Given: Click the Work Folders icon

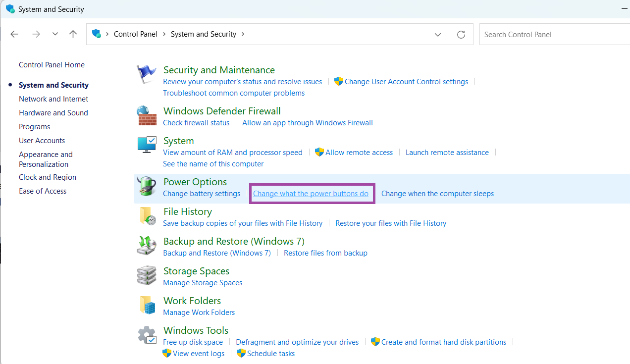Looking at the screenshot, I should click(x=147, y=306).
